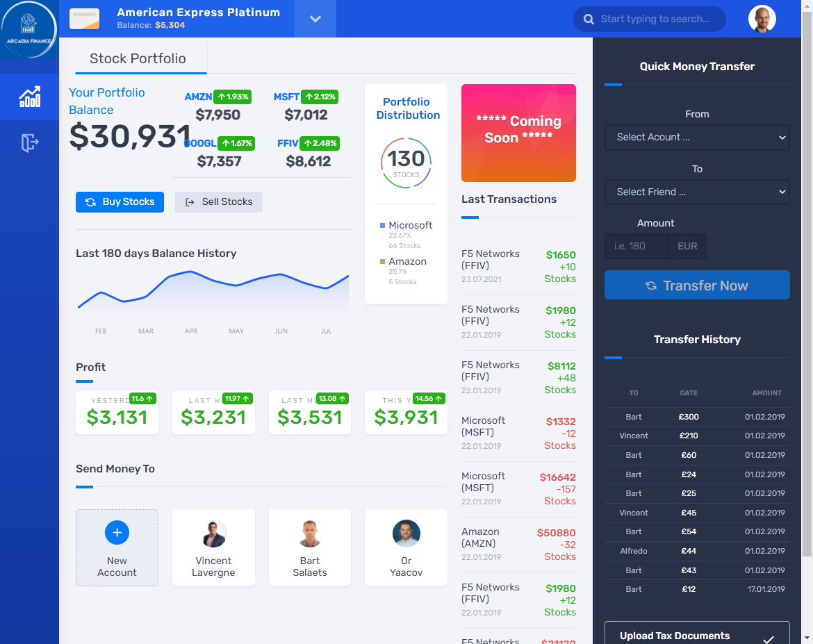Open the user profile avatar
The image size is (813, 644).
[x=762, y=19]
